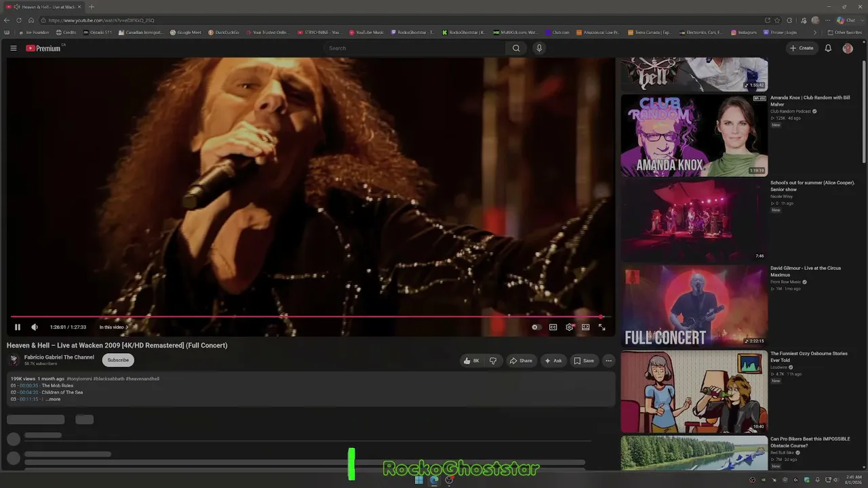Open the video player settings gear
868x488 pixels.
click(x=570, y=327)
